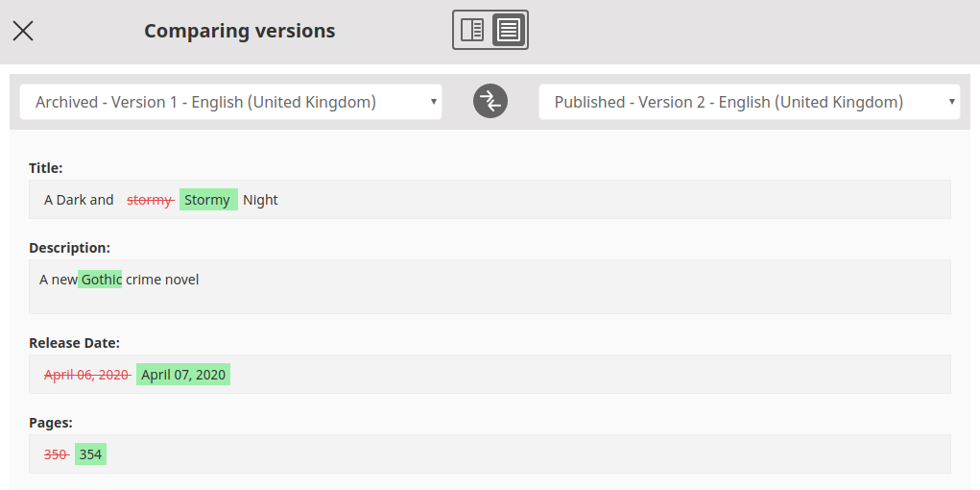Open the Published - Version 2 dropdown
Image resolution: width=980 pixels, height=490 pixels.
[749, 102]
